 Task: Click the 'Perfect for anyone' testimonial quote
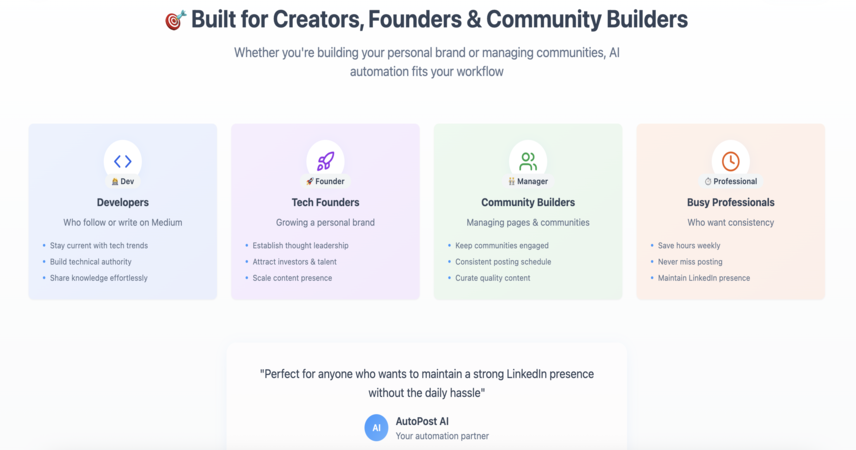427,383
